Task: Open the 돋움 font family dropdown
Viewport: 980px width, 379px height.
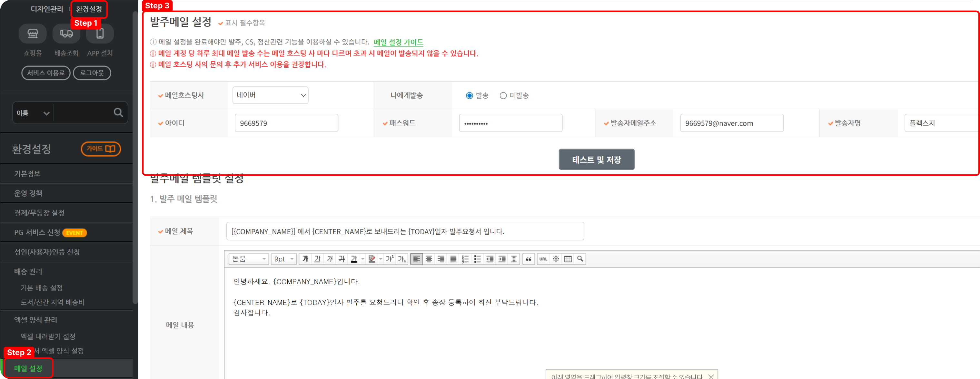Action: click(x=249, y=259)
